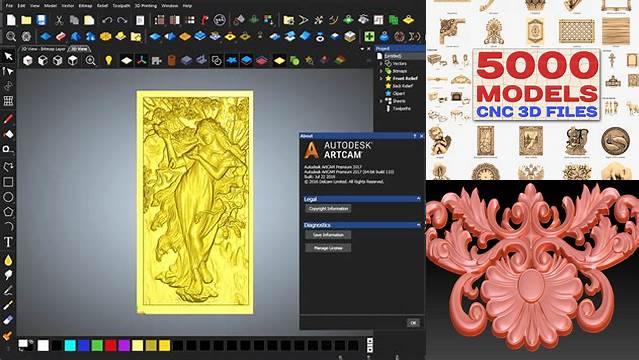Toggle the 3D axis origin display
This screenshot has width=639, height=360.
141,61
